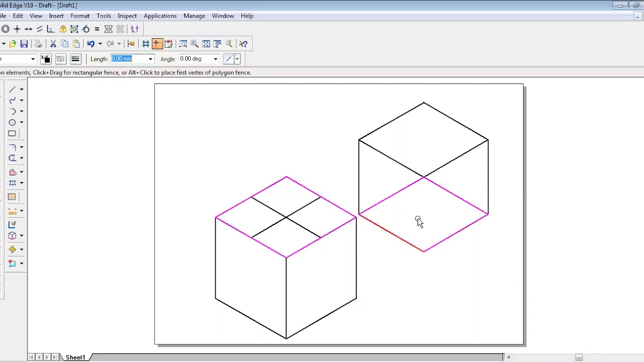Expand the Line tool flyout arrow
Viewport: 644px width, 362px height.
[x=21, y=89]
